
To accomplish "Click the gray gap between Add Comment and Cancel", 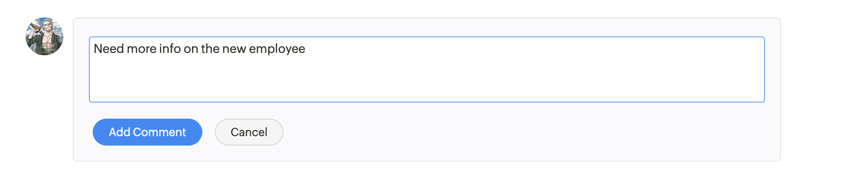I will [x=208, y=132].
